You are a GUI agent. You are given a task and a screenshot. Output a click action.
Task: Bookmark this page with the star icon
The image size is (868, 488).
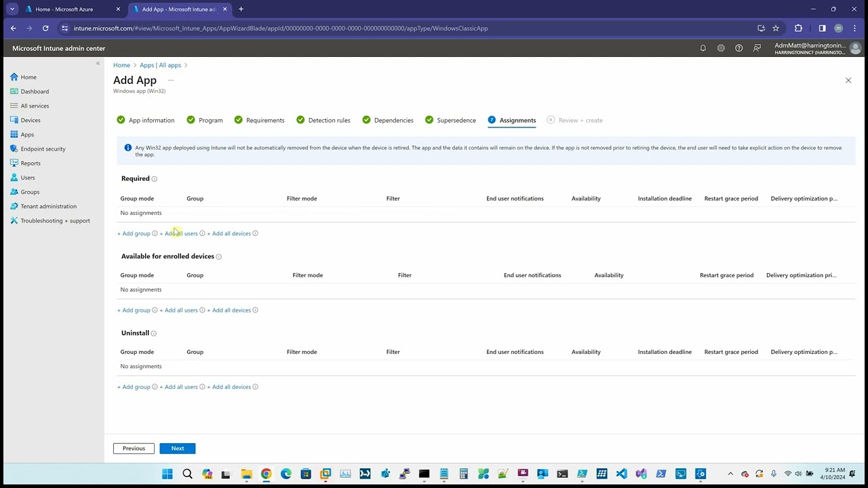[776, 28]
